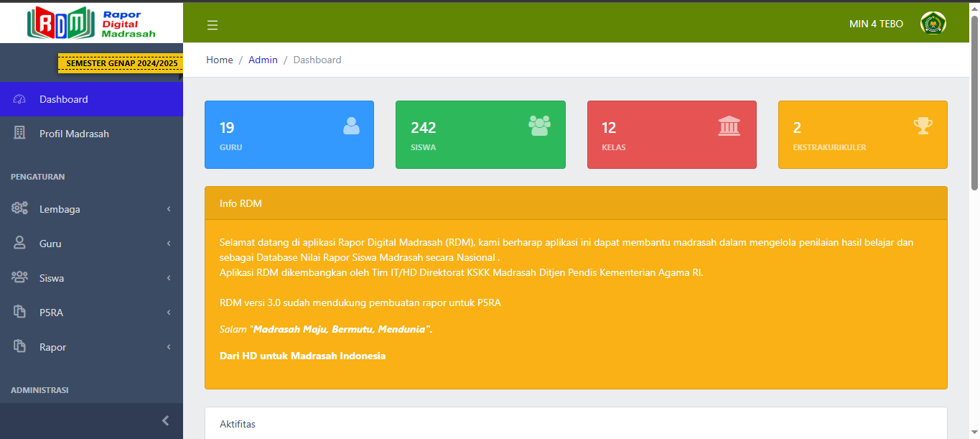Click the MIN 4 TEBO username
The image size is (980, 439).
pyautogui.click(x=876, y=24)
